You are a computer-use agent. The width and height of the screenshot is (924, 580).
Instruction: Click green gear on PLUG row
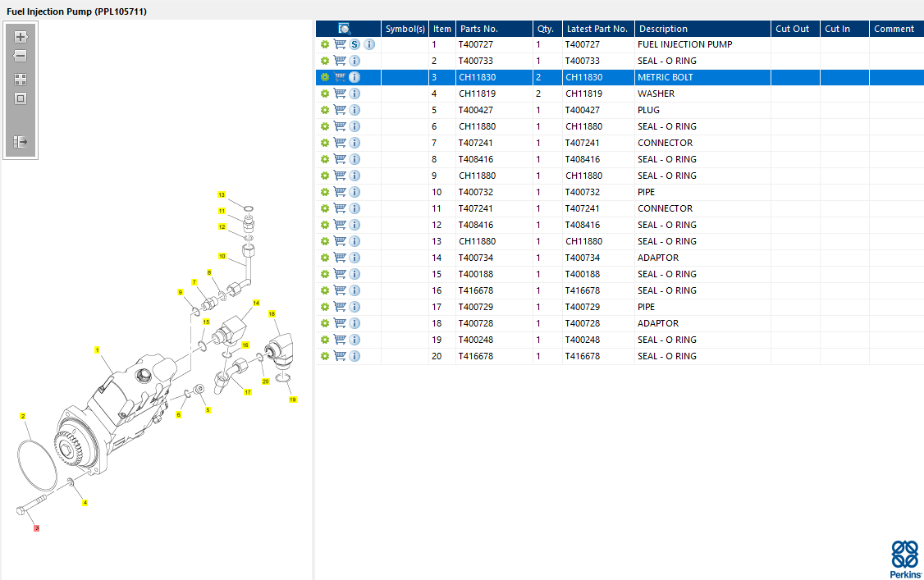point(325,110)
